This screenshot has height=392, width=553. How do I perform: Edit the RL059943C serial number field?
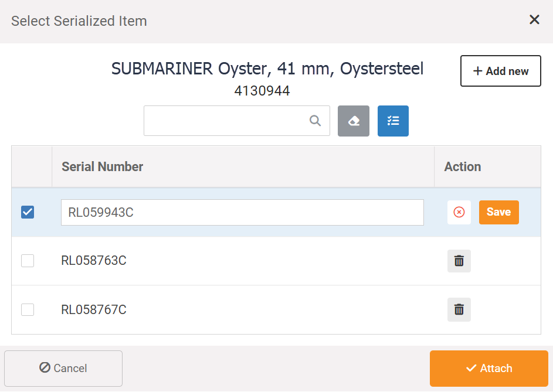pyautogui.click(x=242, y=212)
